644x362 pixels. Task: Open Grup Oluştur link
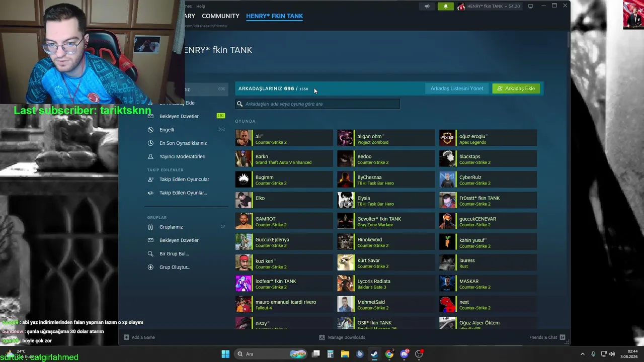coord(175,267)
